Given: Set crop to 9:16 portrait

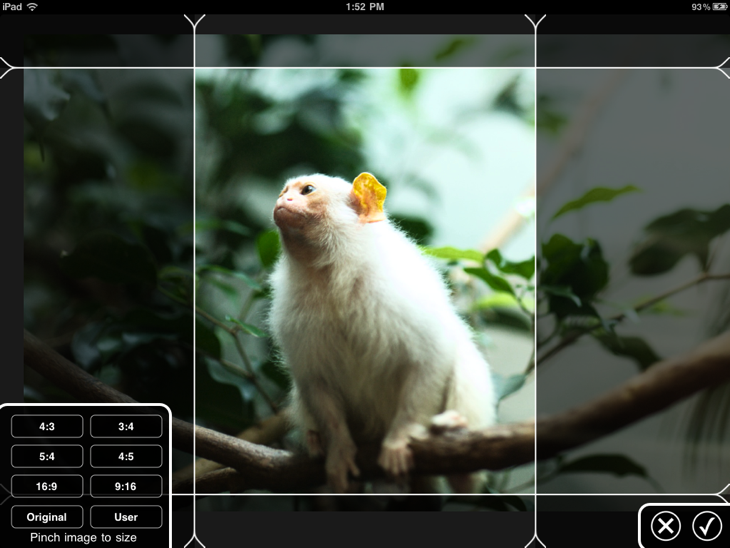Looking at the screenshot, I should [126, 487].
